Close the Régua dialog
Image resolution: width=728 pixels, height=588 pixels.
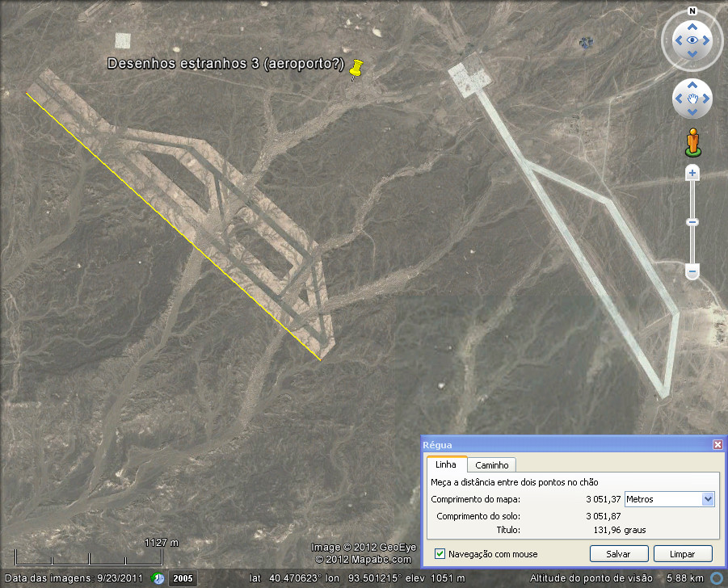point(717,445)
